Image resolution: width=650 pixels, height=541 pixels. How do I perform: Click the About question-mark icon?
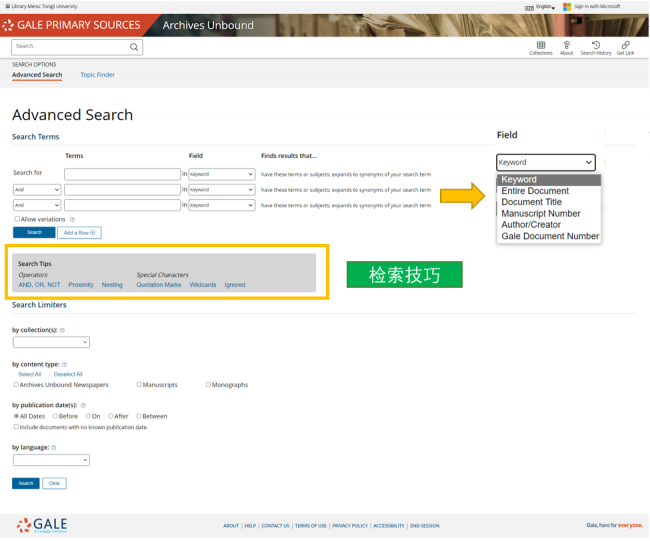567,45
